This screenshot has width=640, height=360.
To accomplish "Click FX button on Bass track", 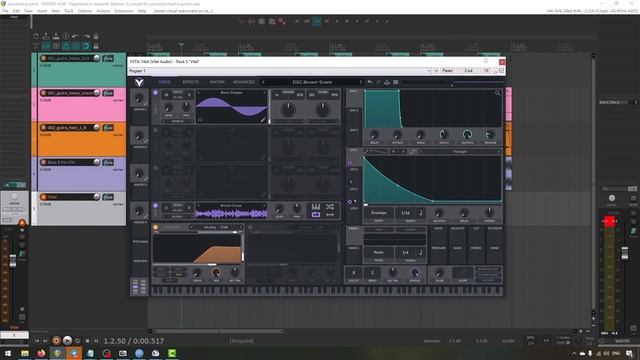I will tap(108, 162).
